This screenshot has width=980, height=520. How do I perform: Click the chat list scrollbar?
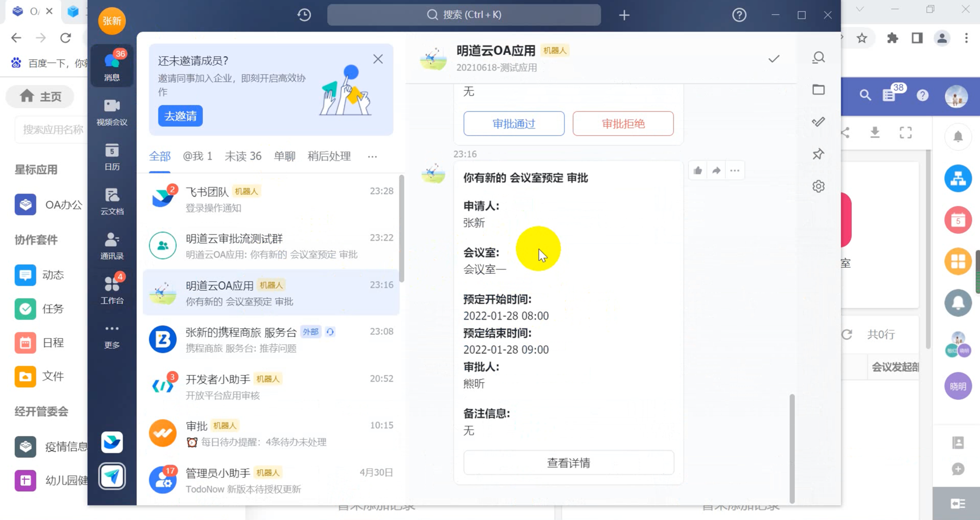[402, 229]
